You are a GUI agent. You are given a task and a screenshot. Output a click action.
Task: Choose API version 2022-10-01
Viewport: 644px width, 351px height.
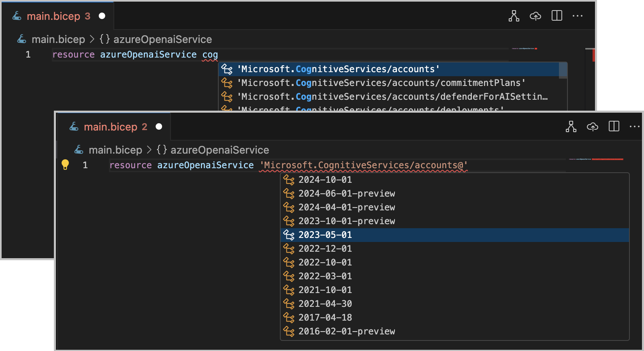coord(455,263)
